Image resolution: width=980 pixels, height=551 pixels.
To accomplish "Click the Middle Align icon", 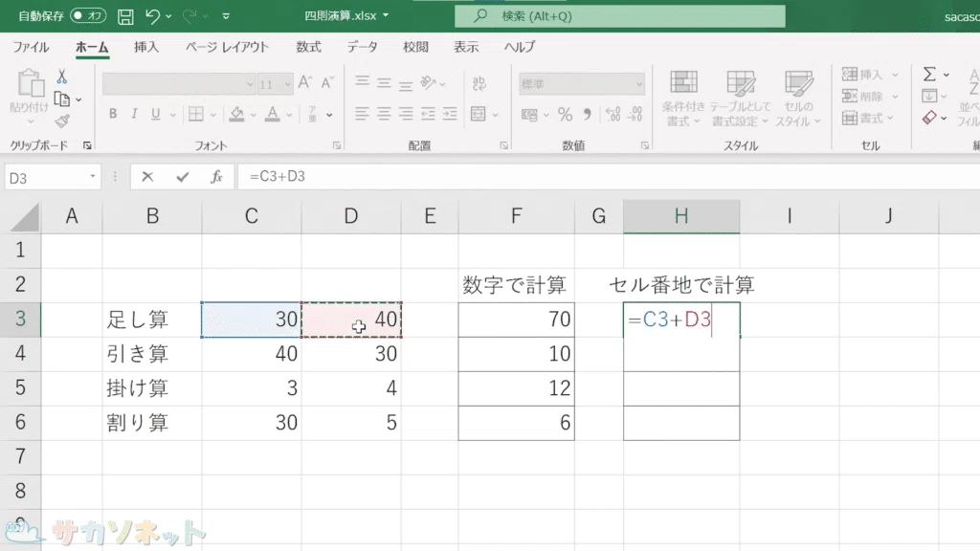I will point(384,83).
